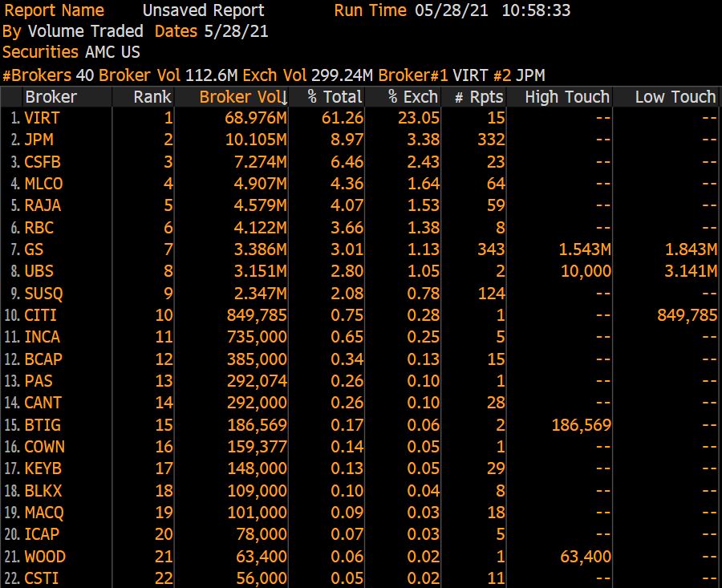Click CSFB broker volume 7.274M
722x588 pixels.
coord(260,161)
